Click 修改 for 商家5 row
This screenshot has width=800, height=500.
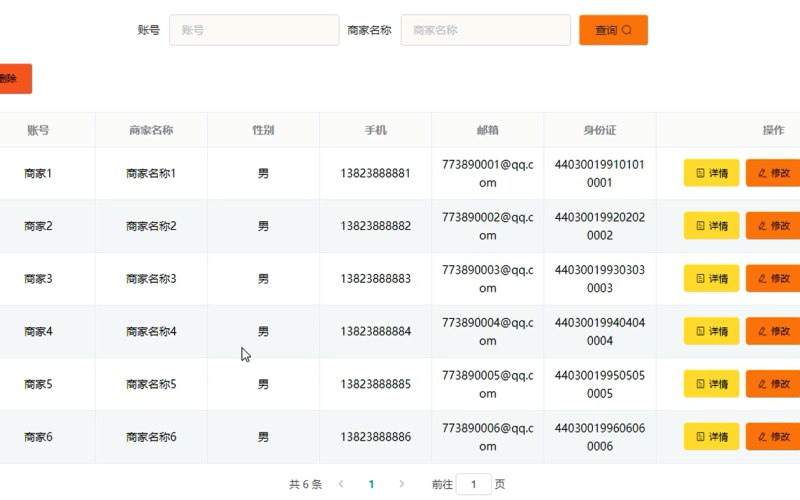click(773, 384)
